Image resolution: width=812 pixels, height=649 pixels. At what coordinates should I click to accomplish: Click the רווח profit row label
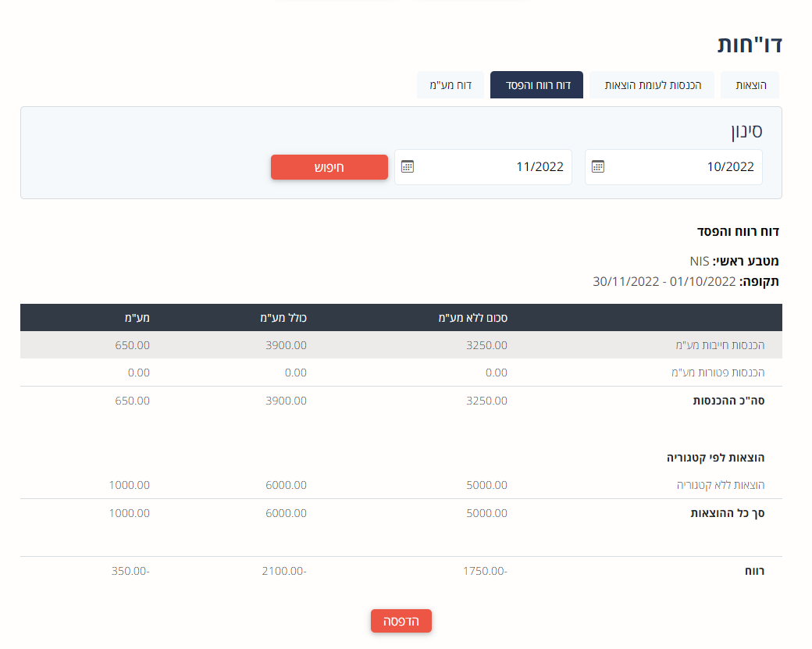pos(754,571)
